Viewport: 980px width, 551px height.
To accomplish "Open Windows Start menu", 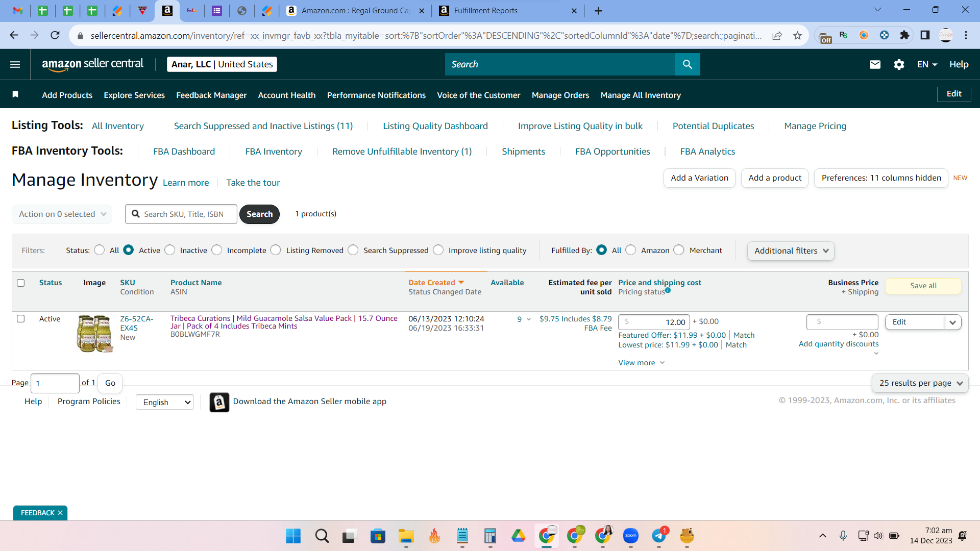I will 293,536.
